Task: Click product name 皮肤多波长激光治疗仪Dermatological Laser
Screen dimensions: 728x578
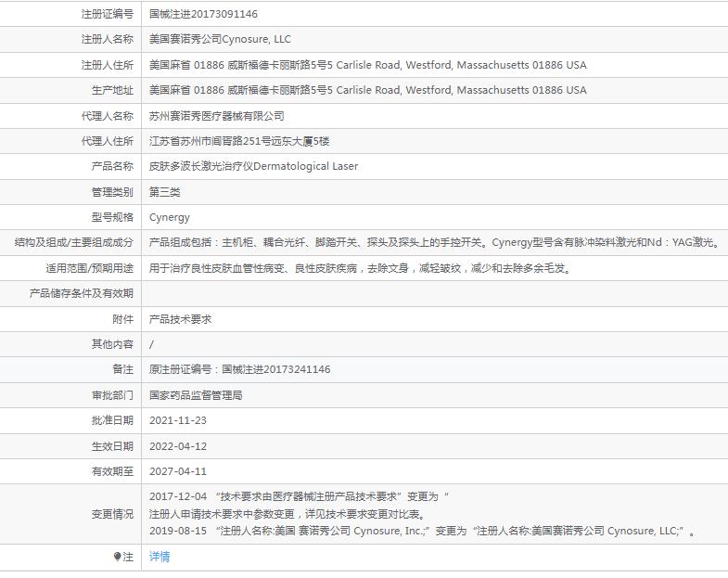Action: 253,166
